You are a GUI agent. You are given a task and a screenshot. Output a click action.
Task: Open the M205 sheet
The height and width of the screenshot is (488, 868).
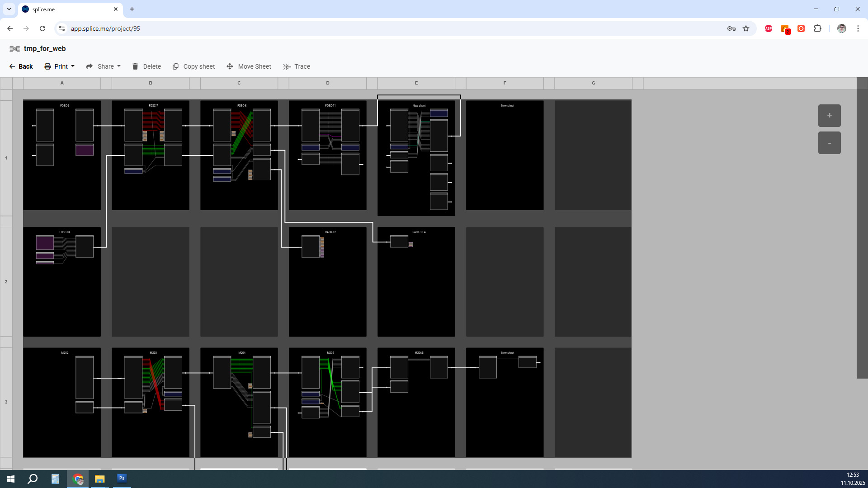point(328,402)
